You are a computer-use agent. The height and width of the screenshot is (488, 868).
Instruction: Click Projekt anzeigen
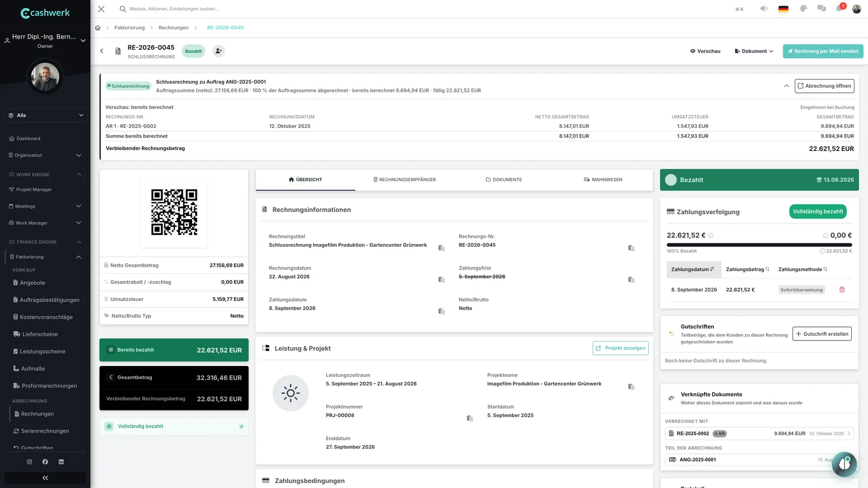click(x=621, y=348)
